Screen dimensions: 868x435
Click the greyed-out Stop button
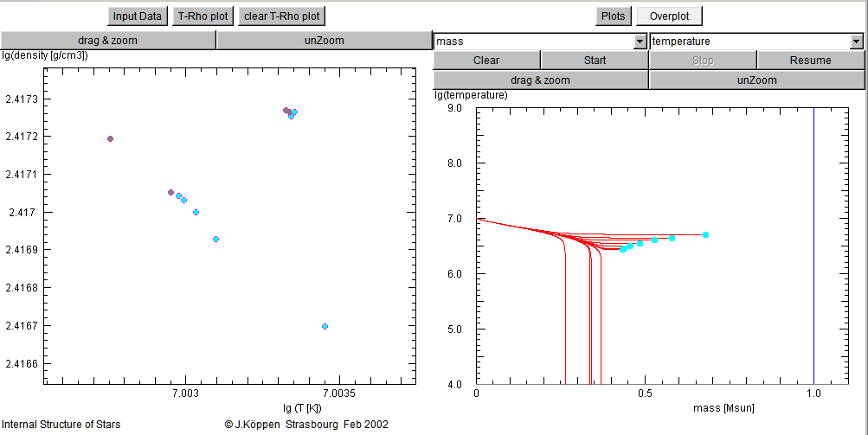[703, 61]
